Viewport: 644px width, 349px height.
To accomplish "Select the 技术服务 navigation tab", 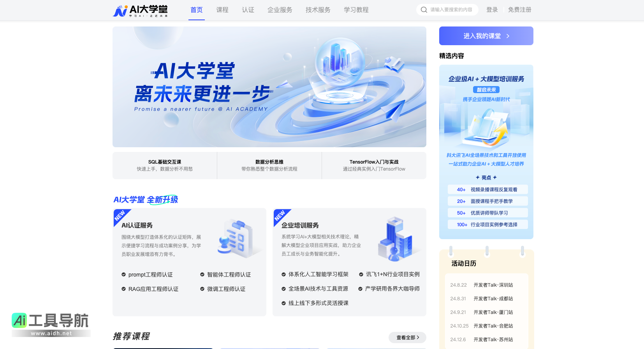I will [x=318, y=10].
